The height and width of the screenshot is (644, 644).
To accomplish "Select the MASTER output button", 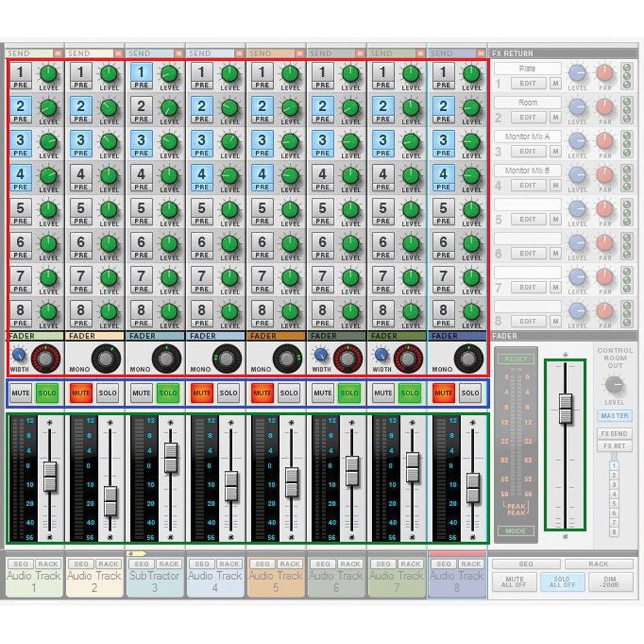I will 615,416.
